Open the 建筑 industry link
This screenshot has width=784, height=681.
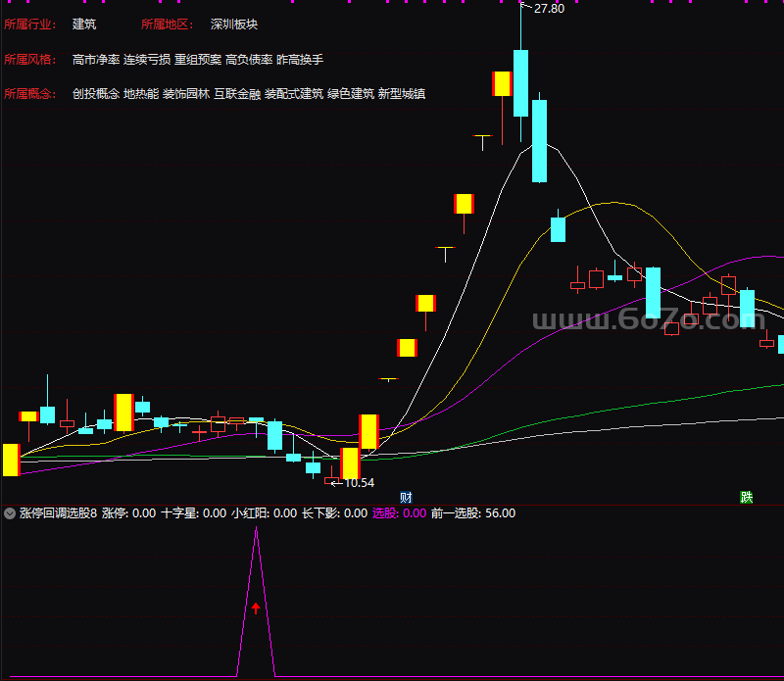(84, 24)
